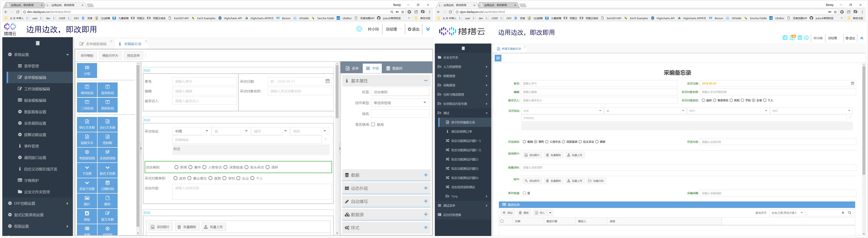Select the 人物专访 radio in designer
Viewport: 868px width, 238px height.
[205, 167]
